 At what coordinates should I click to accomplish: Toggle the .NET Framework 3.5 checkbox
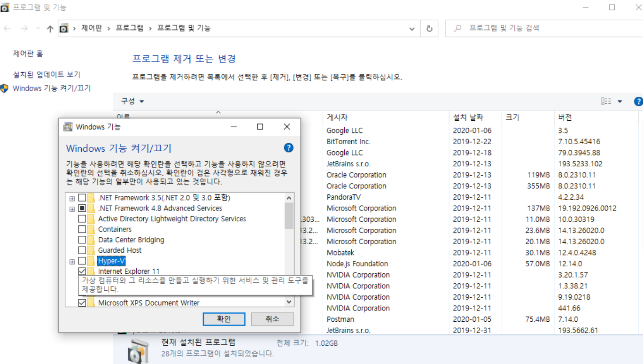click(x=82, y=198)
